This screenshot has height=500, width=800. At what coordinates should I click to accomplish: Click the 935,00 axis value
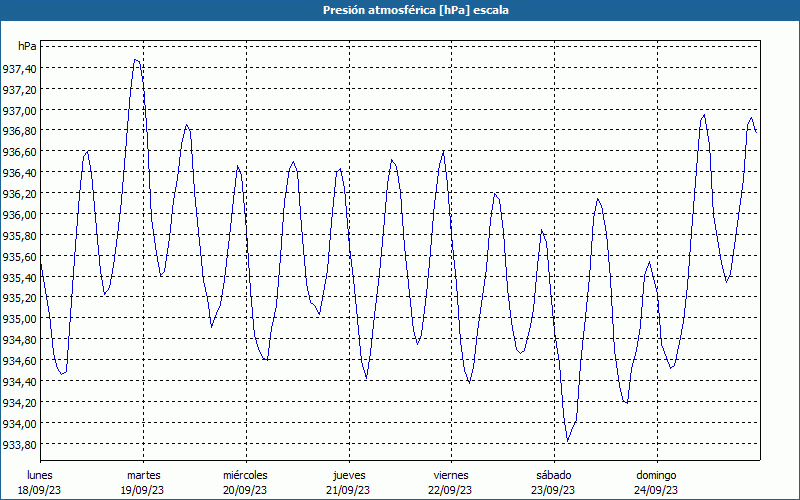click(20, 318)
